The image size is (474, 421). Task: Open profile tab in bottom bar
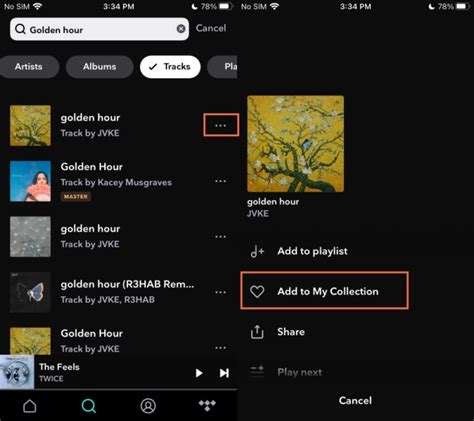pos(148,406)
